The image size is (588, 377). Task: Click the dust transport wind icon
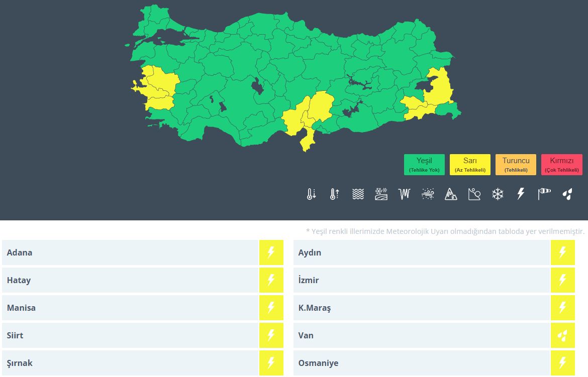click(x=428, y=194)
